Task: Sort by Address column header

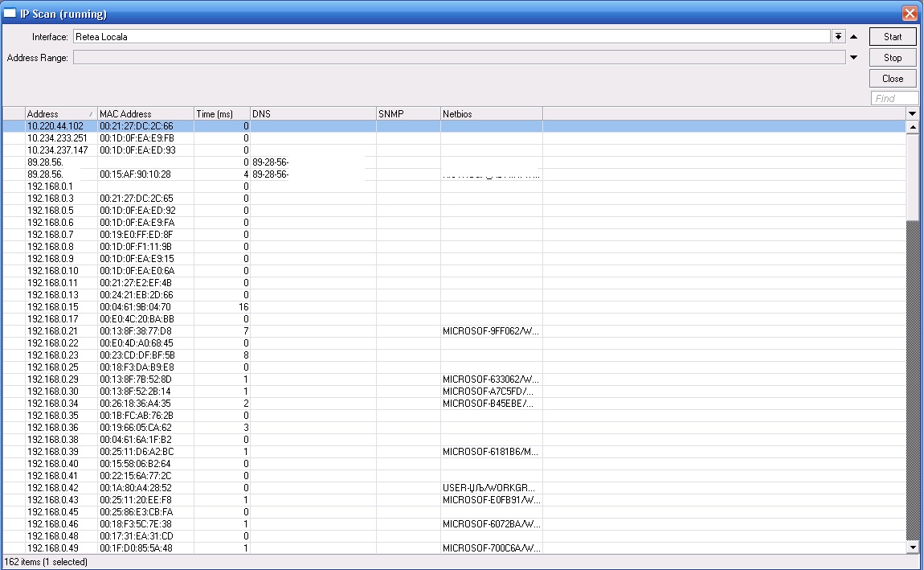Action: coord(60,114)
